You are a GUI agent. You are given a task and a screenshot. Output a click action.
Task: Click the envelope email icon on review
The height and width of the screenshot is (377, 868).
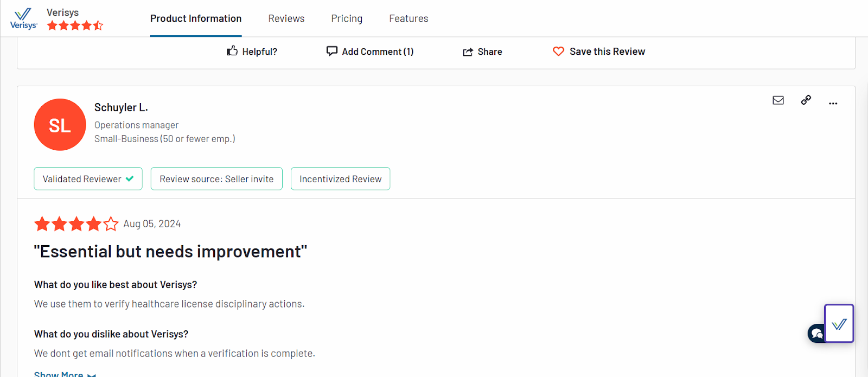point(778,100)
